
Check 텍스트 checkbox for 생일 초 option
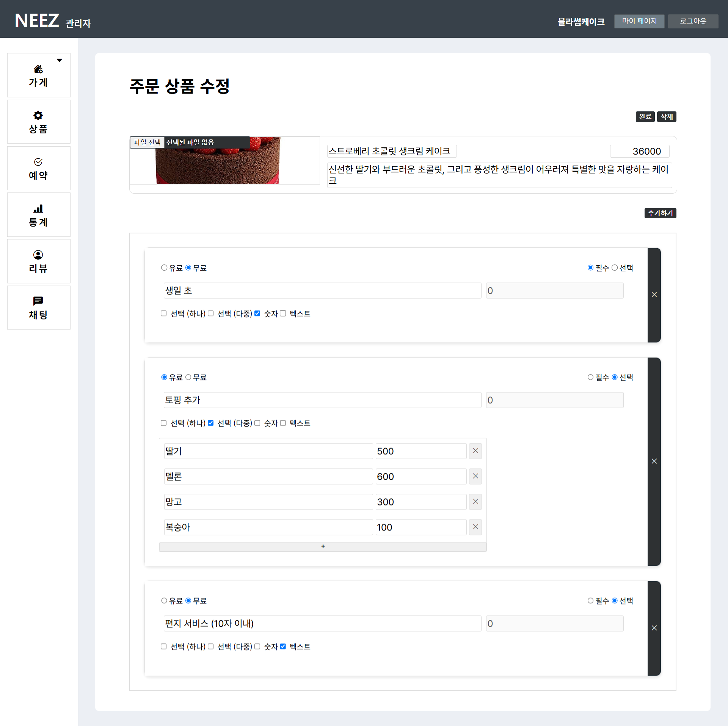point(283,313)
